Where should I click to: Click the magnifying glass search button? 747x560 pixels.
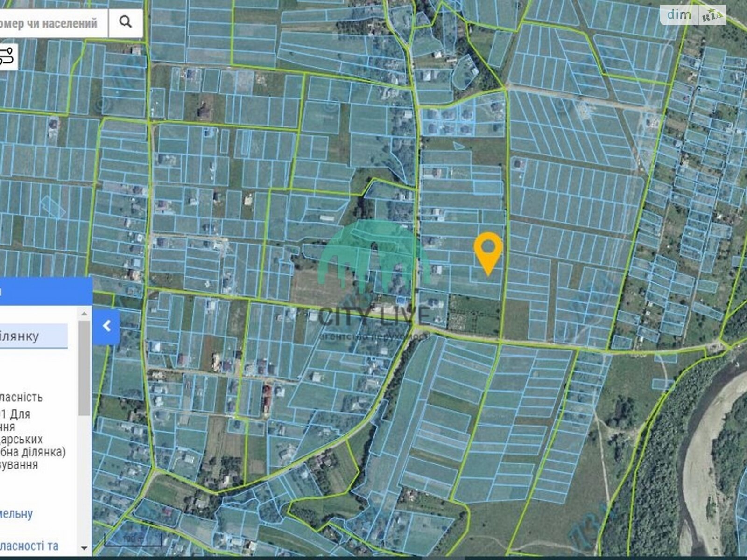point(125,22)
